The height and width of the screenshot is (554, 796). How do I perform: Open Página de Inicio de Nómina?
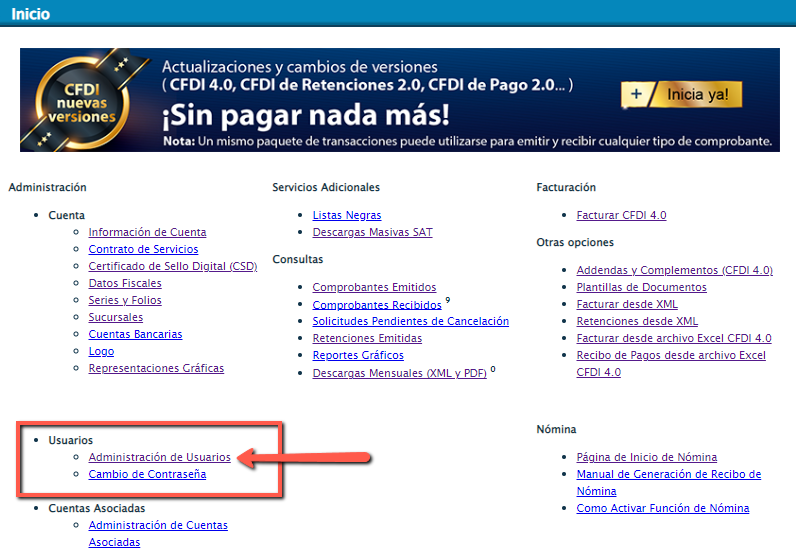646,457
